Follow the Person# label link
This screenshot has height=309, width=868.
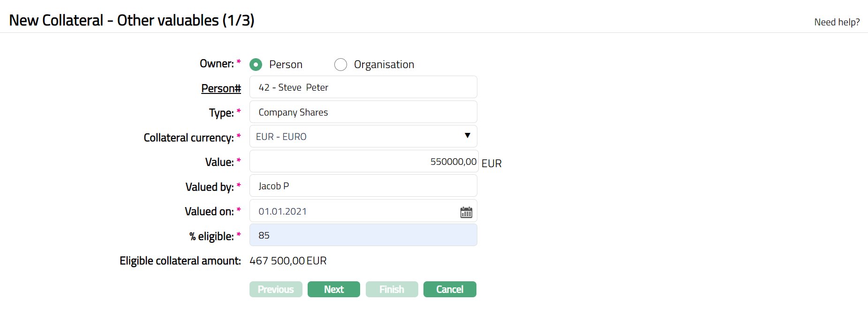point(221,88)
